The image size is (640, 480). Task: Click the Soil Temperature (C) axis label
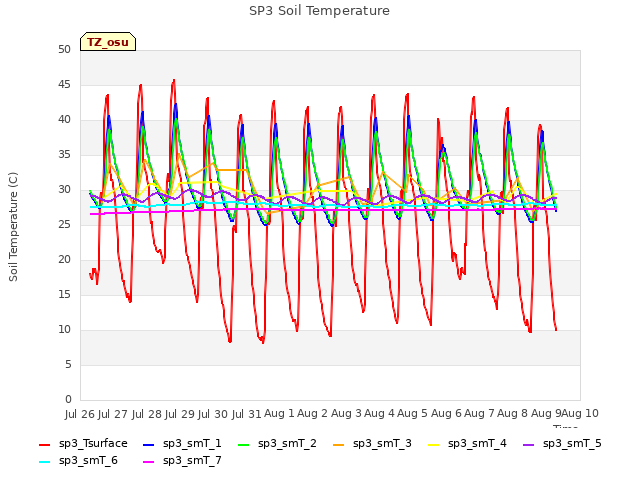(13, 227)
